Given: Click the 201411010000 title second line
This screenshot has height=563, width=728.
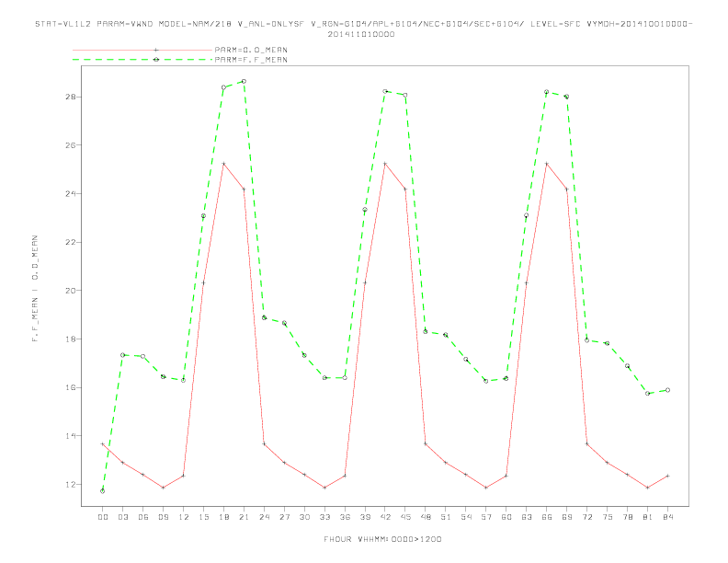Looking at the screenshot, I should pyautogui.click(x=361, y=34).
